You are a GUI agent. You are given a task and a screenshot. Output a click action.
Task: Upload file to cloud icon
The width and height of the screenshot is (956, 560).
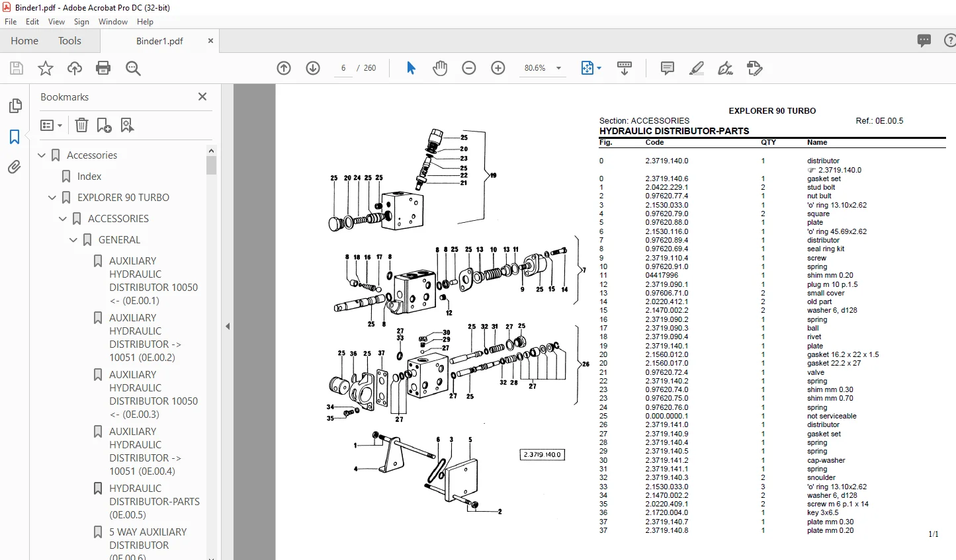tap(75, 68)
